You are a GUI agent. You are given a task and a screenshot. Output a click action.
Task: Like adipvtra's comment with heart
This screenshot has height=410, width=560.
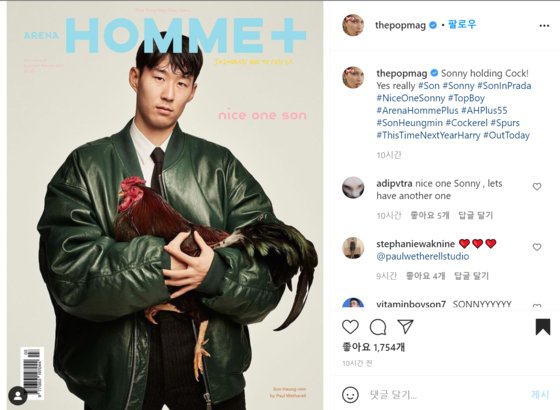(x=537, y=186)
